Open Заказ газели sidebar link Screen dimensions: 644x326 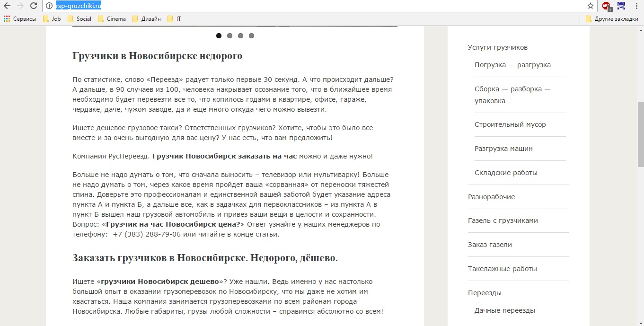click(x=490, y=245)
